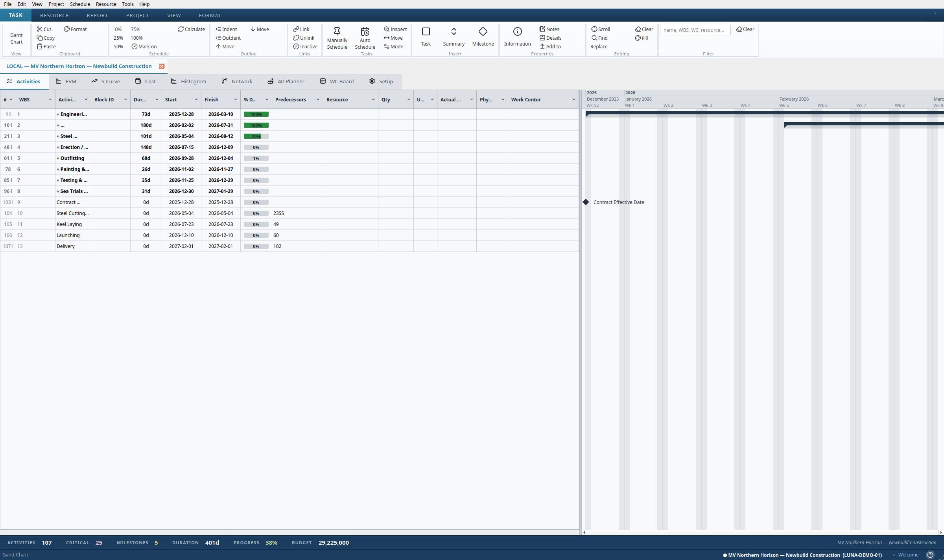Open the EVM view tab
The width and height of the screenshot is (944, 560).
click(66, 81)
